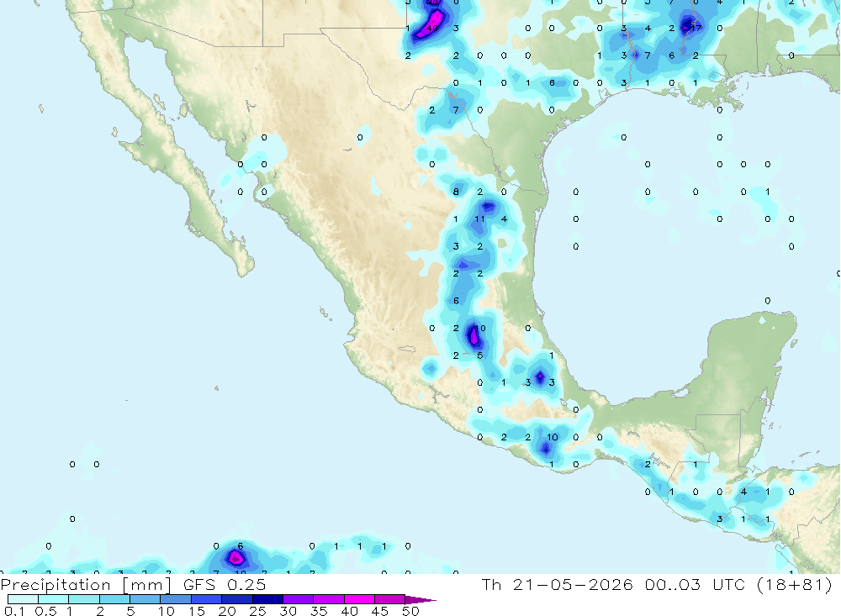Click the 15–20 mm blue legend swatch

[207, 599]
